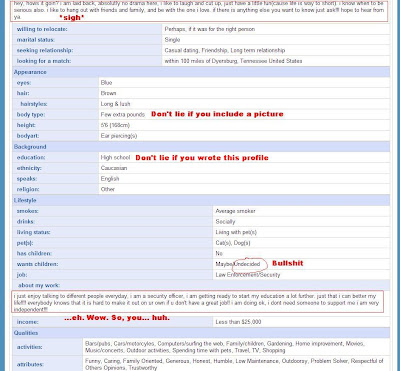Click the 'pet(s):' label
The width and height of the screenshot is (400, 371).
pyautogui.click(x=26, y=243)
